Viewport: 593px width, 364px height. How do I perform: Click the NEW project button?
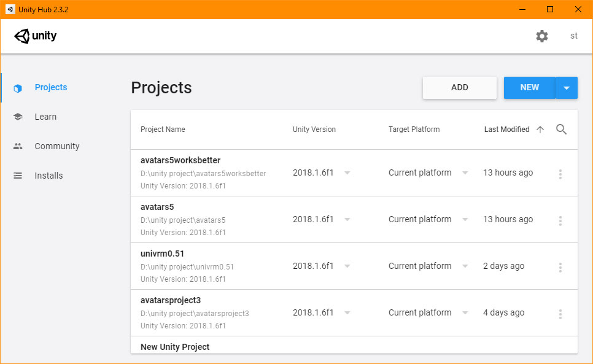coord(529,88)
